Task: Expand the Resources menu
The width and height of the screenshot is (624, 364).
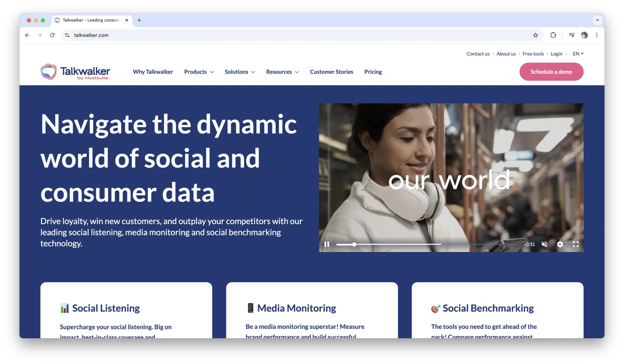Action: point(283,72)
